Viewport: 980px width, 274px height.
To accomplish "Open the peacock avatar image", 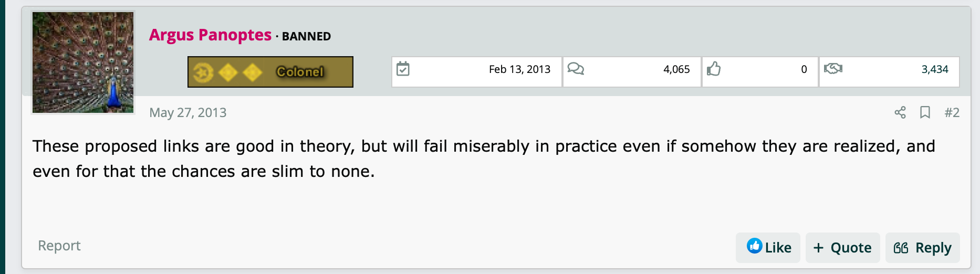I will (x=83, y=62).
